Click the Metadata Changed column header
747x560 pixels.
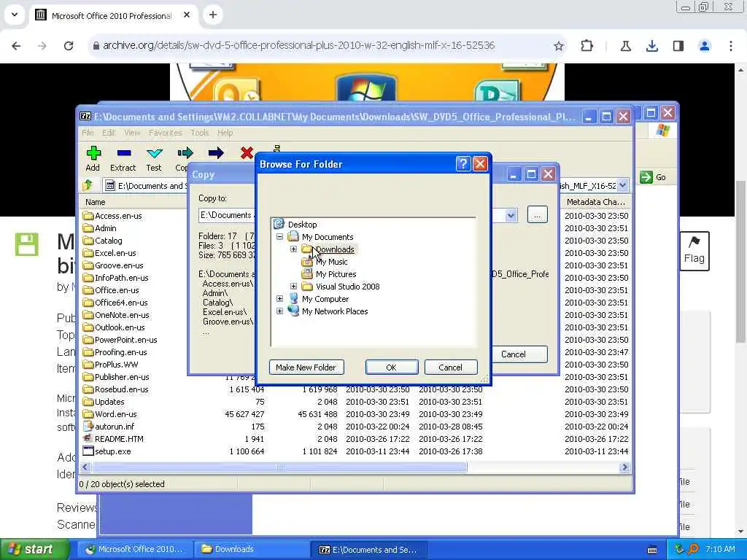pos(595,202)
